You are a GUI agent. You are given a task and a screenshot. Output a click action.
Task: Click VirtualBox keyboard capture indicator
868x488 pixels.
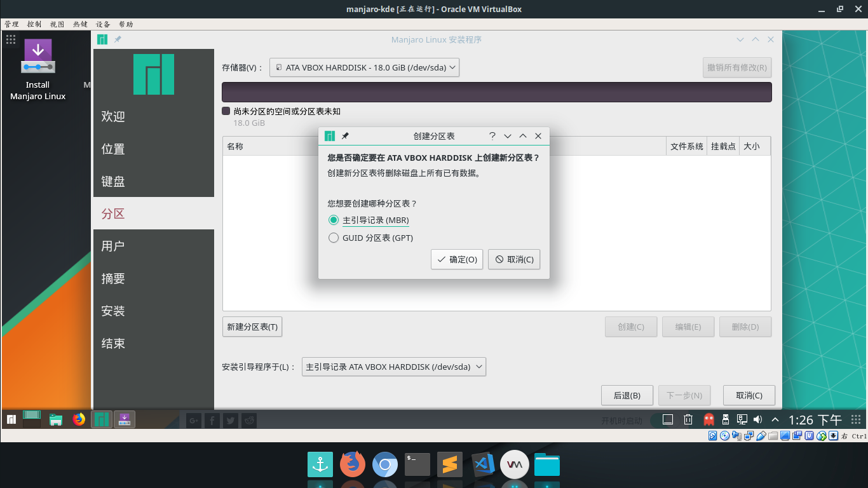[x=832, y=436]
